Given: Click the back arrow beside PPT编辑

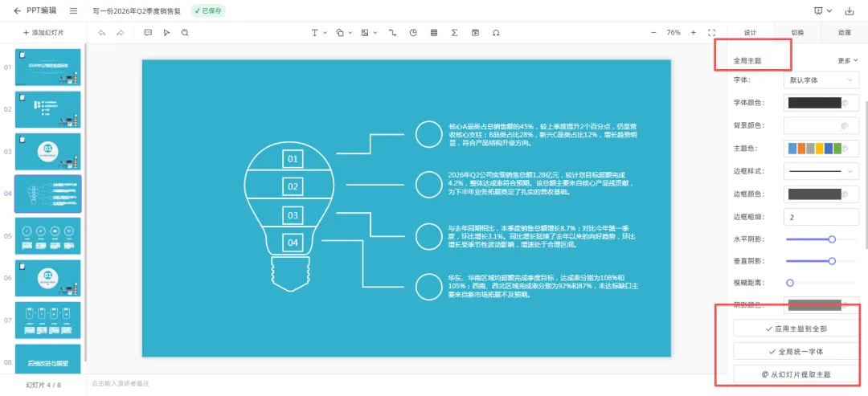Looking at the screenshot, I should click(x=17, y=10).
